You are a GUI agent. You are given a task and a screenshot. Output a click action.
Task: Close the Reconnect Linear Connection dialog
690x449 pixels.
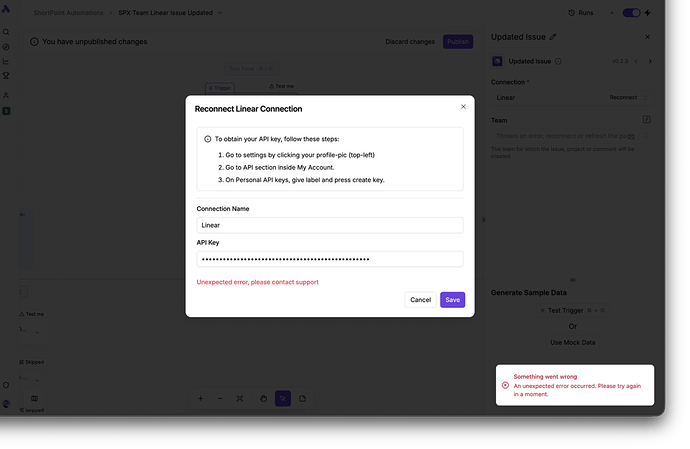463,107
